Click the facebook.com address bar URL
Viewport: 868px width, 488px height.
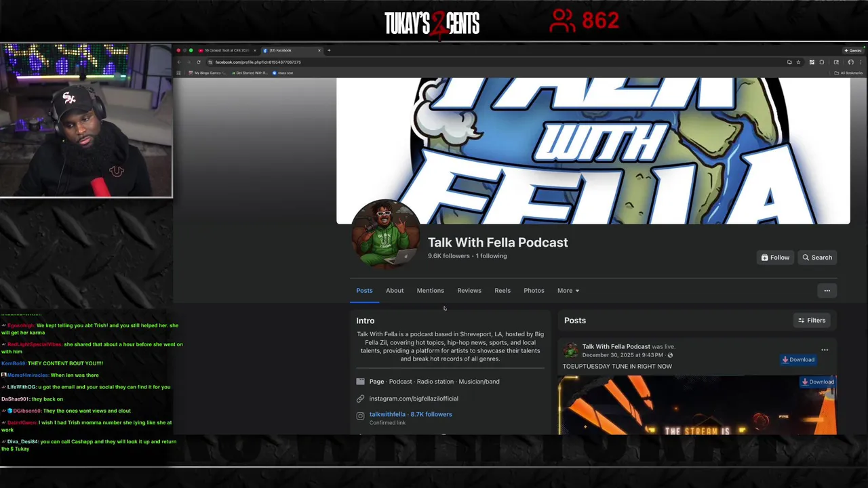click(x=258, y=62)
